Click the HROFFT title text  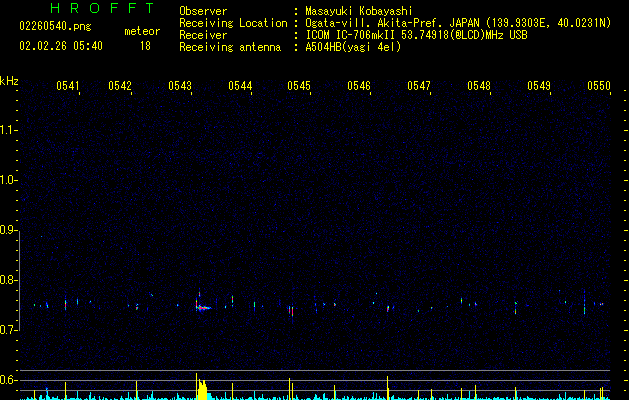click(103, 8)
